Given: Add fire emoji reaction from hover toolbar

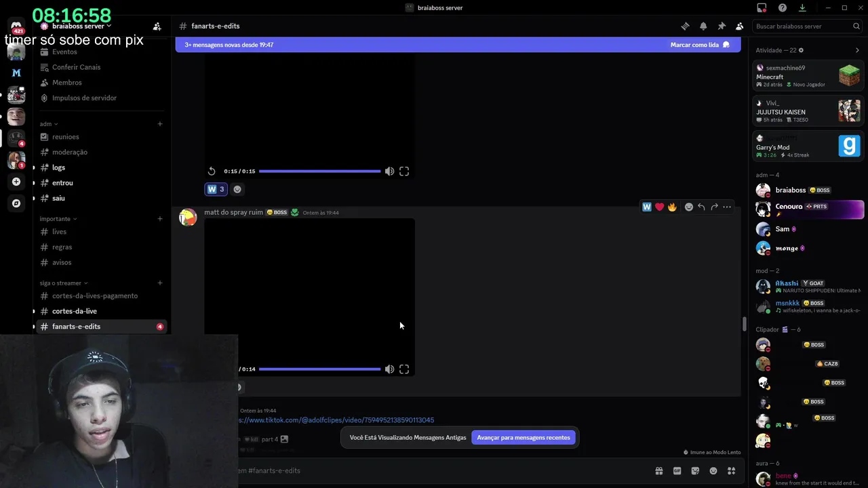Looking at the screenshot, I should click(x=672, y=207).
